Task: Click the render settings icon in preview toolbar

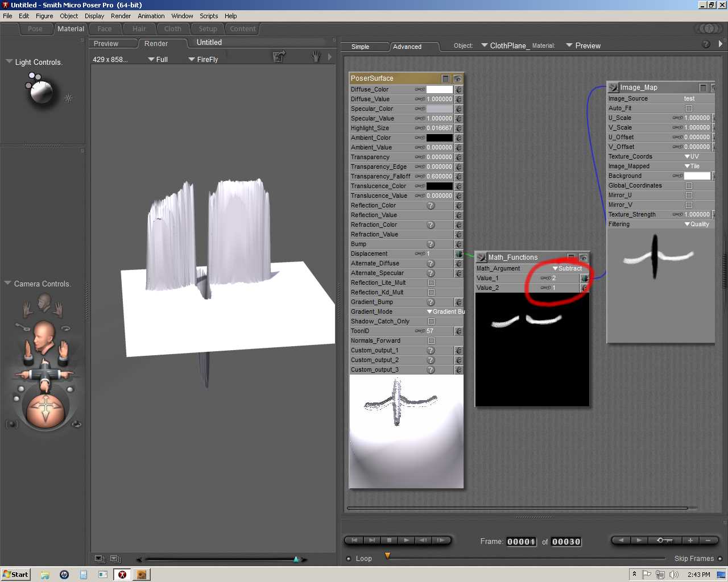Action: tap(279, 56)
